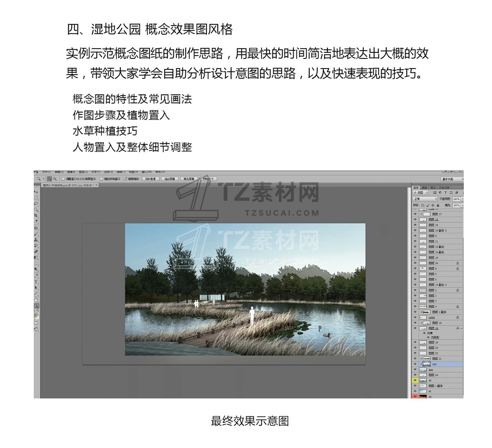Click the Zoom In mode icon in options bar
This screenshot has width=492, height=448.
pos(49,179)
